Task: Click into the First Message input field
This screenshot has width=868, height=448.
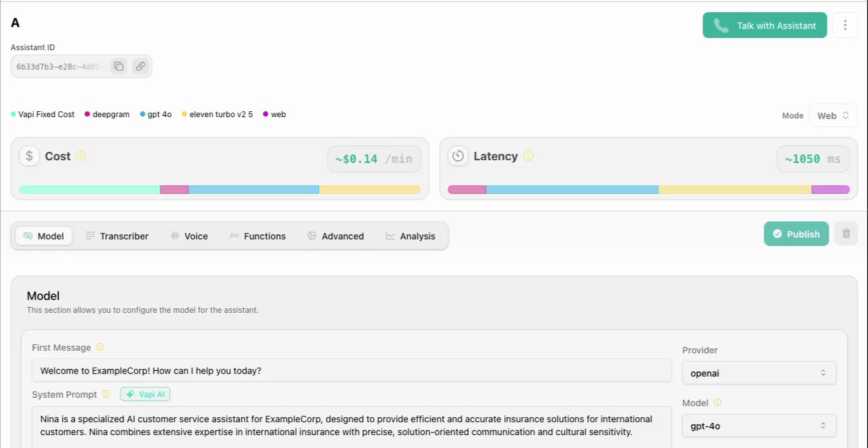Action: click(352, 371)
